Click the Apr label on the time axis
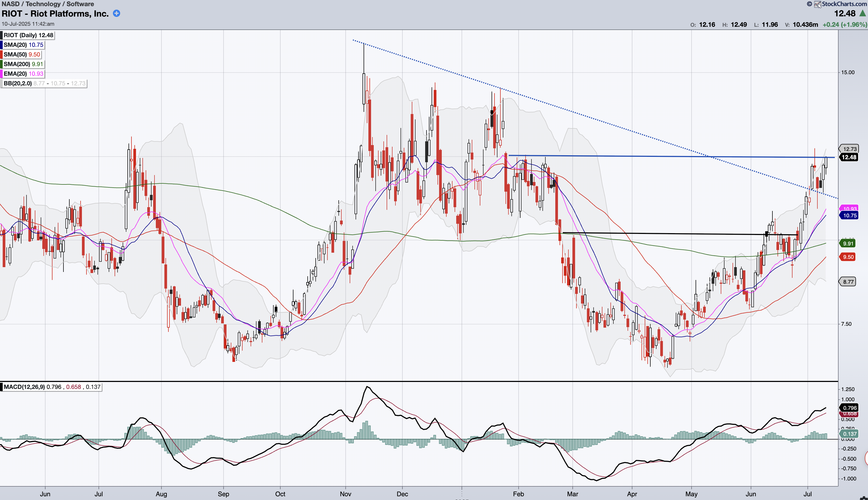 pos(632,494)
